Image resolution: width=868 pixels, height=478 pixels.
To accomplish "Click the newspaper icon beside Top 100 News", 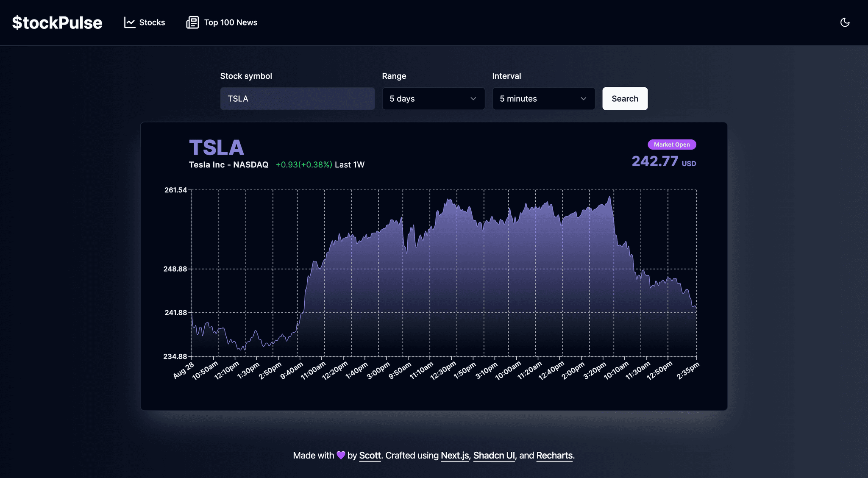I will tap(192, 22).
